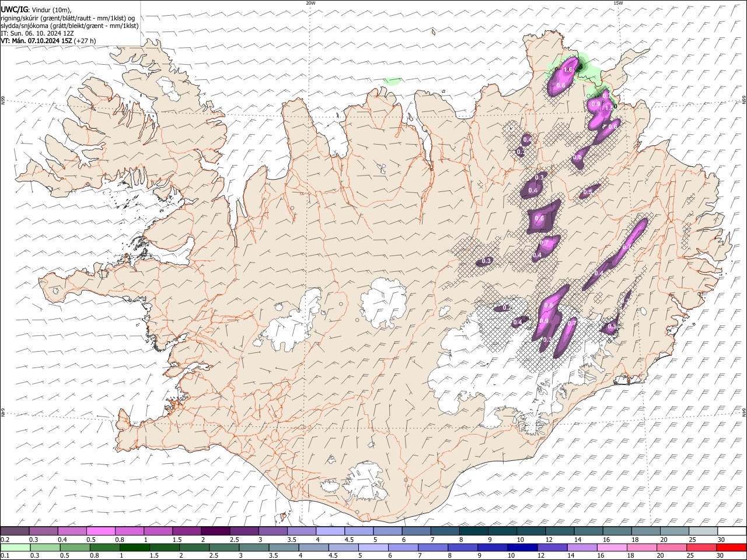747x560 pixels.
Task: Click the '0.2' label in the snow scale
Action: 5,540
